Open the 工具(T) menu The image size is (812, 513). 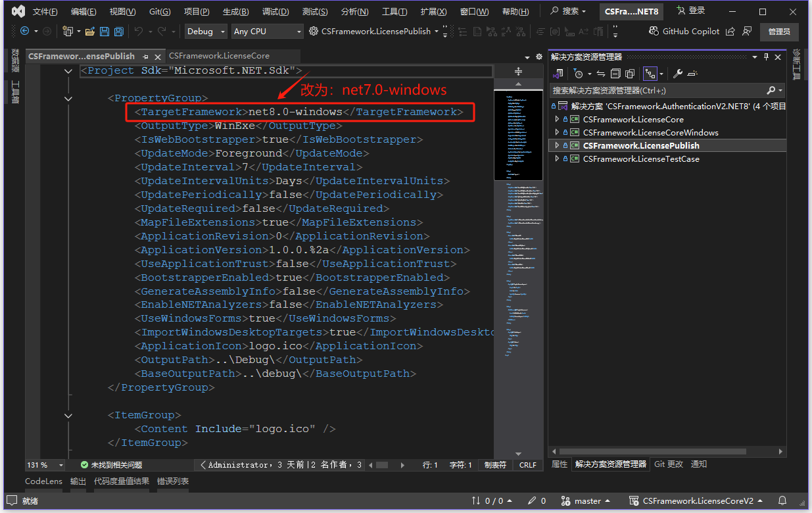394,11
